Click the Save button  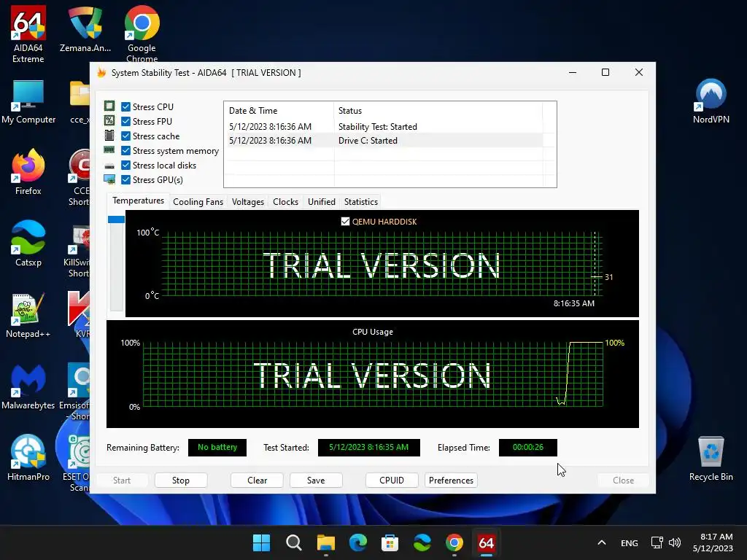316,480
